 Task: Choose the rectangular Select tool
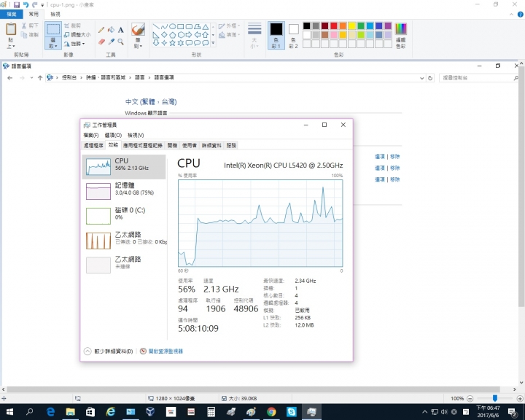[53, 29]
